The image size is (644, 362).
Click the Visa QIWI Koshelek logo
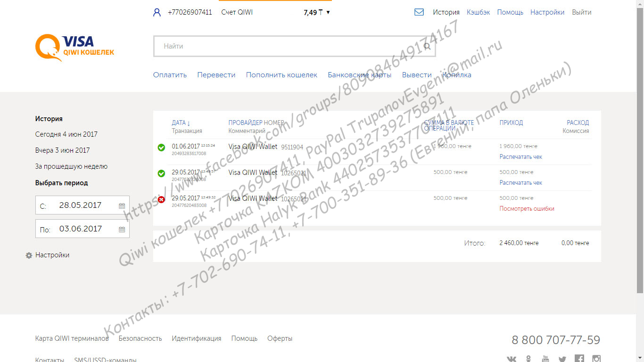[x=74, y=48]
